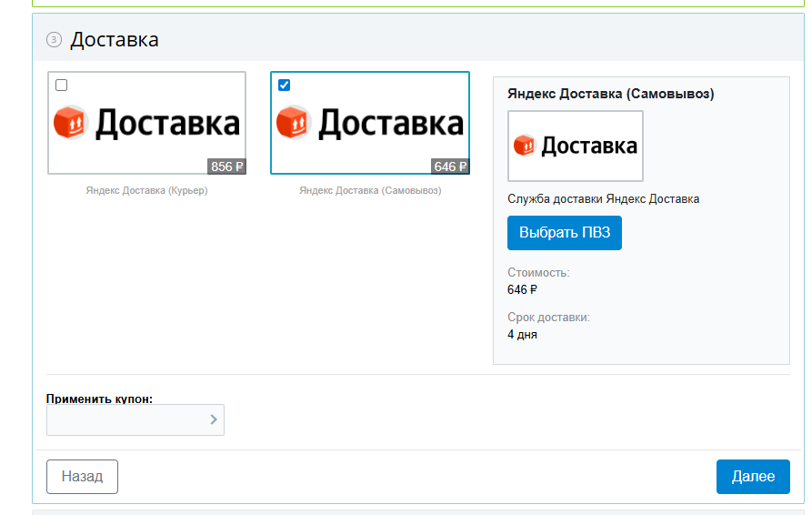
Task: Click the coupon field arrow to apply
Action: coord(214,419)
